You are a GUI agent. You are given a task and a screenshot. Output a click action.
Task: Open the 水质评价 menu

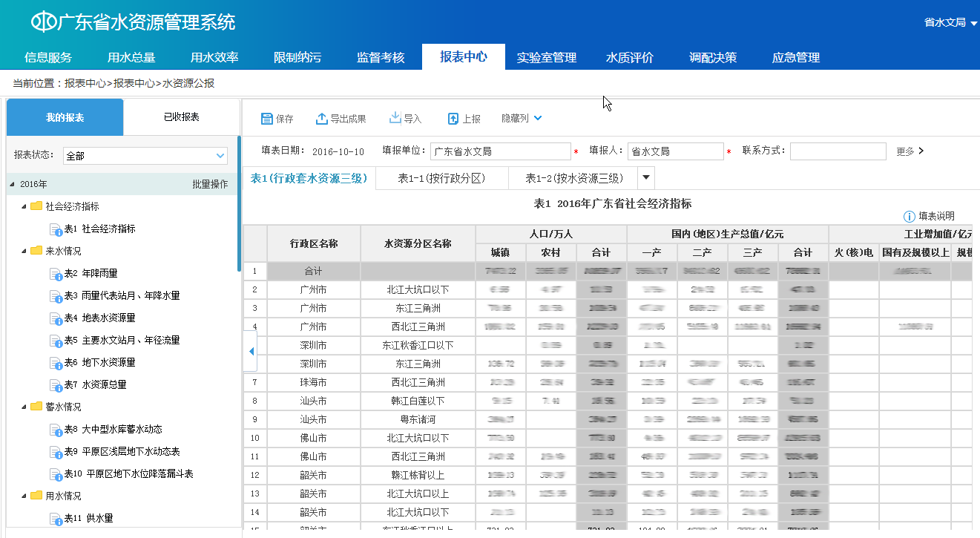[630, 57]
